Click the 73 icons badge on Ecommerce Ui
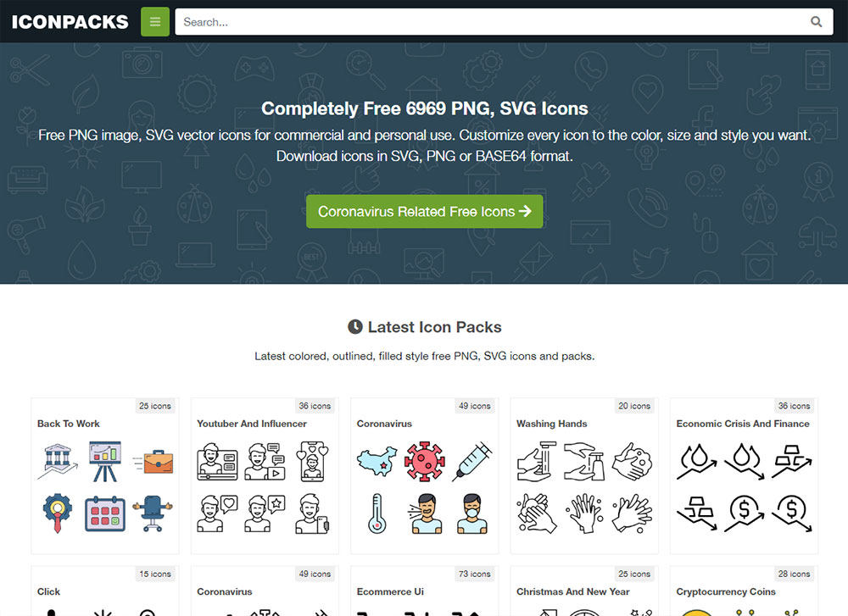The width and height of the screenshot is (848, 616). (x=474, y=574)
